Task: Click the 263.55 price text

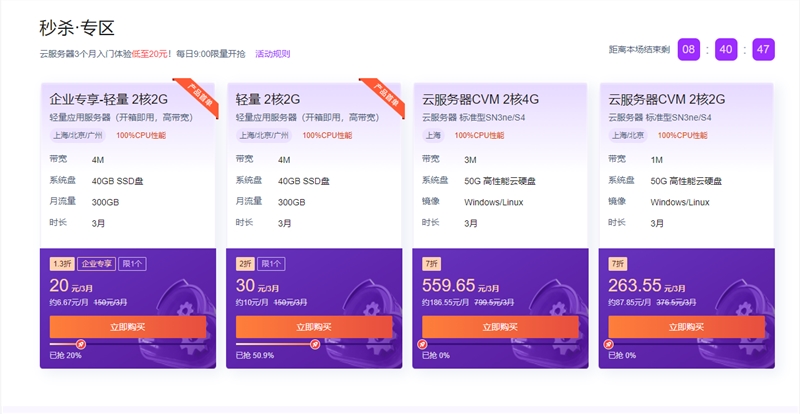Action: point(635,285)
